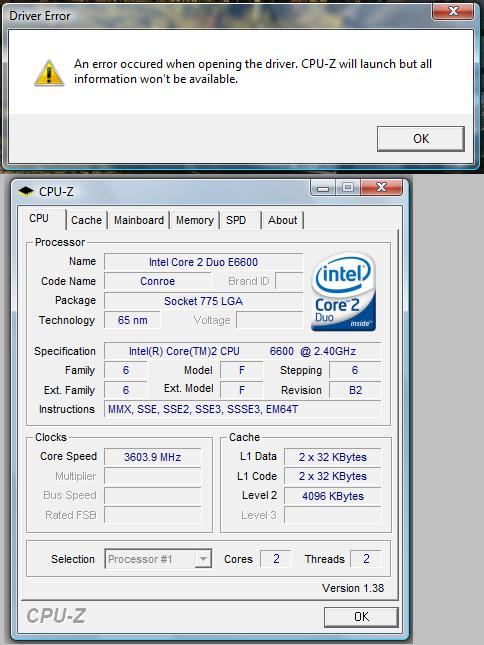484x645 pixels.
Task: Click the Ext. Family value field
Action: [125, 390]
